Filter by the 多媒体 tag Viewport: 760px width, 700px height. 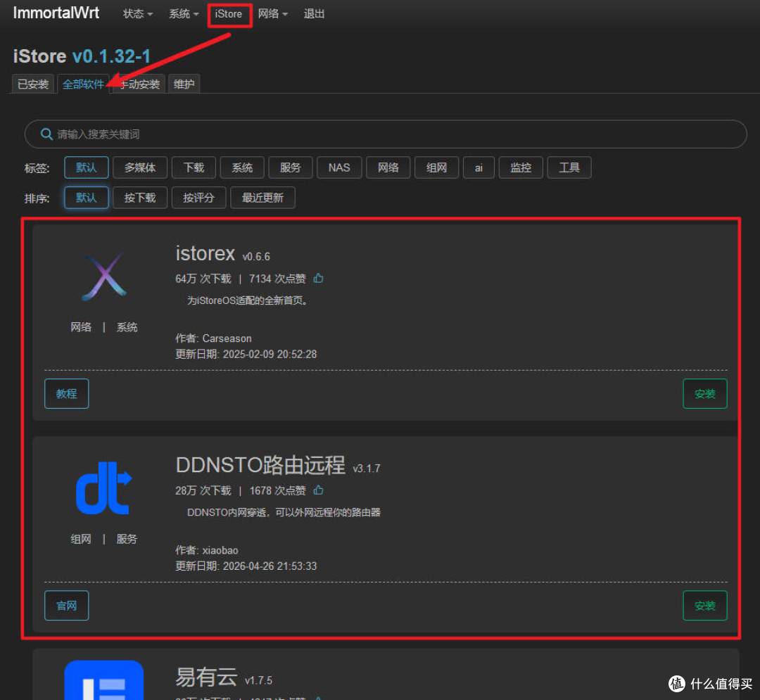pyautogui.click(x=140, y=167)
